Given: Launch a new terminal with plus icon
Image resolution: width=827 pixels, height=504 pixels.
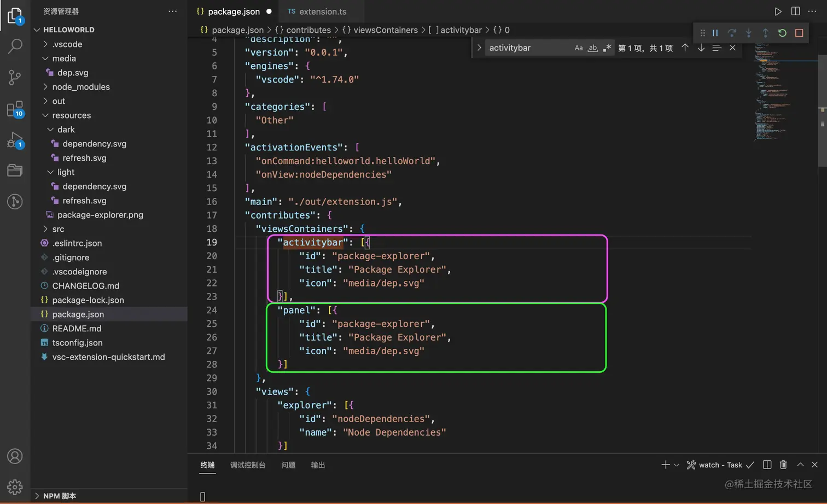Looking at the screenshot, I should [665, 465].
